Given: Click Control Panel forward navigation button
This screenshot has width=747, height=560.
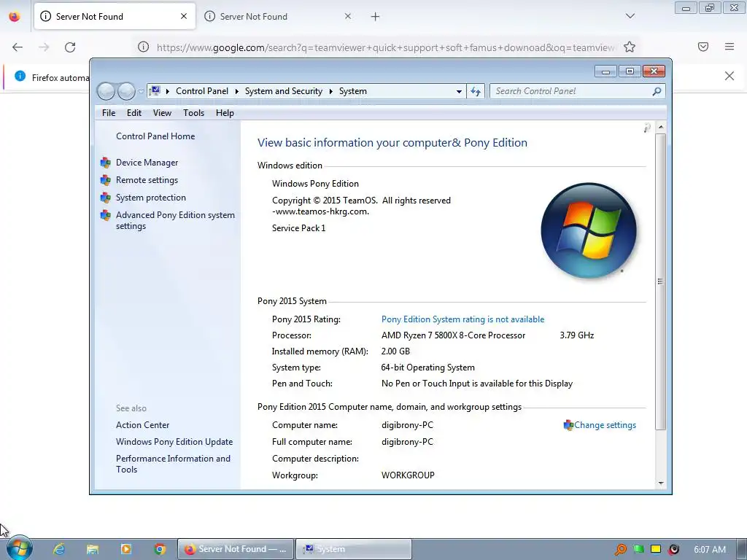Looking at the screenshot, I should 126,91.
